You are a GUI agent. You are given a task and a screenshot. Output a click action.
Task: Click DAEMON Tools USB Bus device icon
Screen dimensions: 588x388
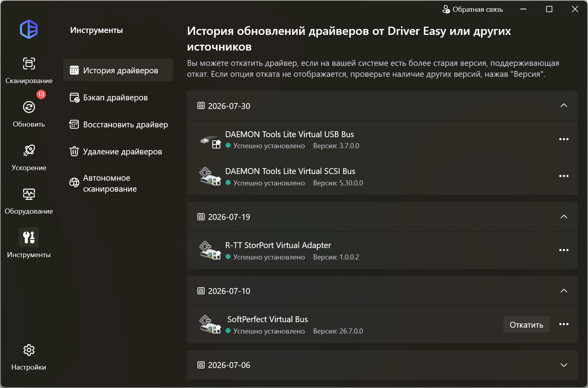point(211,141)
